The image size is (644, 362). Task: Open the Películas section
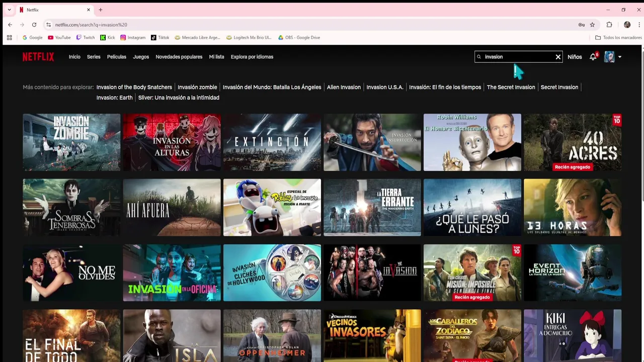[x=117, y=57]
